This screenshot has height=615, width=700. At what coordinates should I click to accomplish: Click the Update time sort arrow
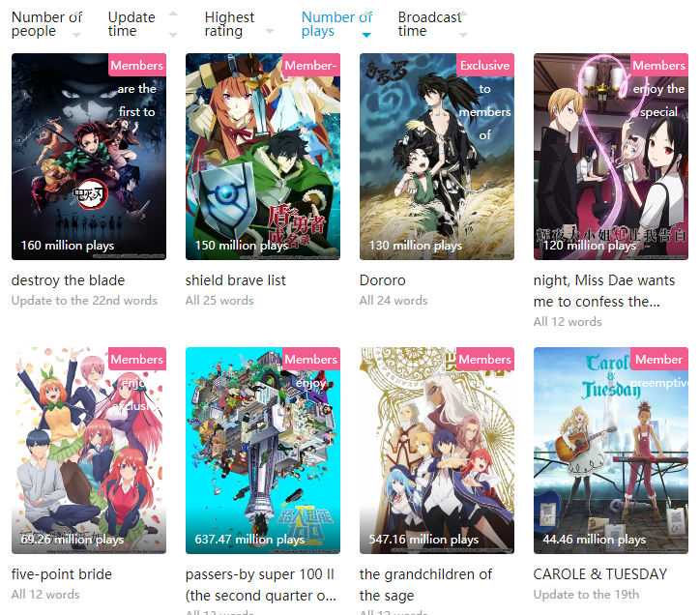173,24
